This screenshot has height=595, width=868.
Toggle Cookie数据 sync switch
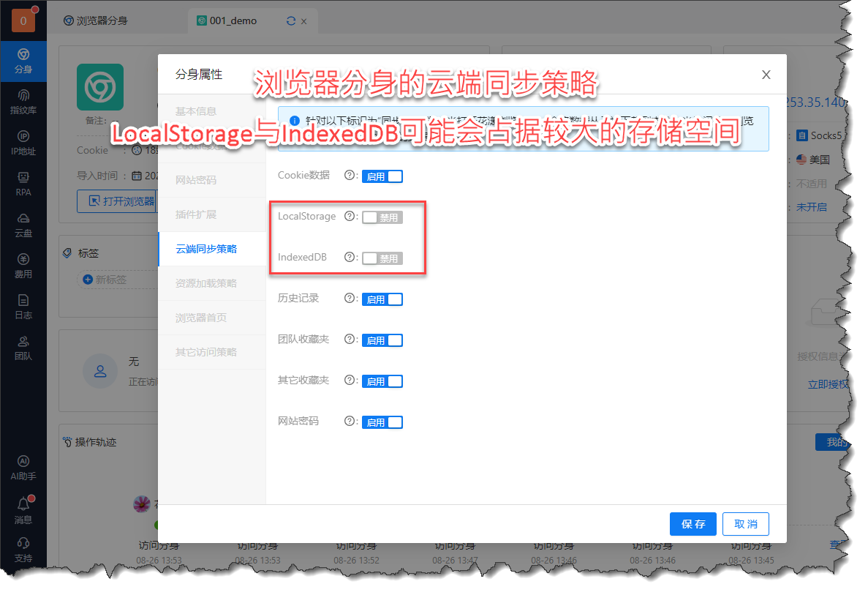[x=382, y=176]
